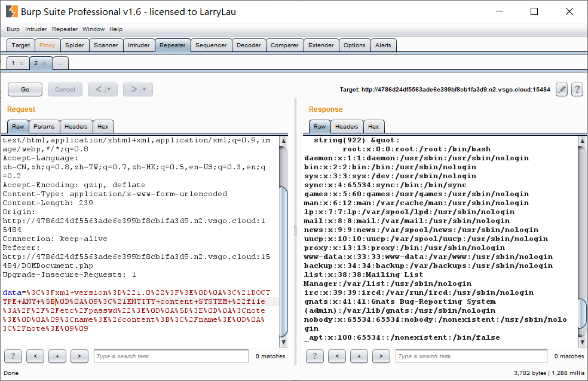Open a new Repeater tab with ellipsis
The height and width of the screenshot is (381, 588).
(60, 63)
